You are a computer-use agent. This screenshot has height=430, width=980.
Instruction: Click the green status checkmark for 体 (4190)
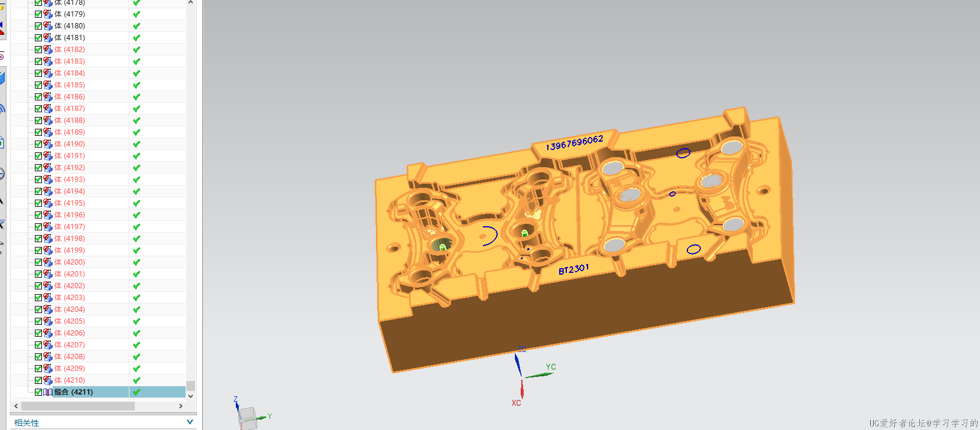tap(137, 144)
